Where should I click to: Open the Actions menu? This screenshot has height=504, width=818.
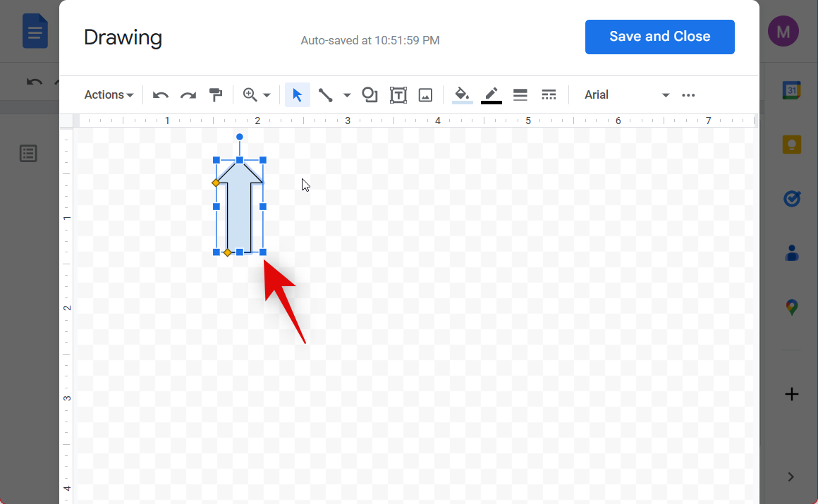pyautogui.click(x=109, y=95)
